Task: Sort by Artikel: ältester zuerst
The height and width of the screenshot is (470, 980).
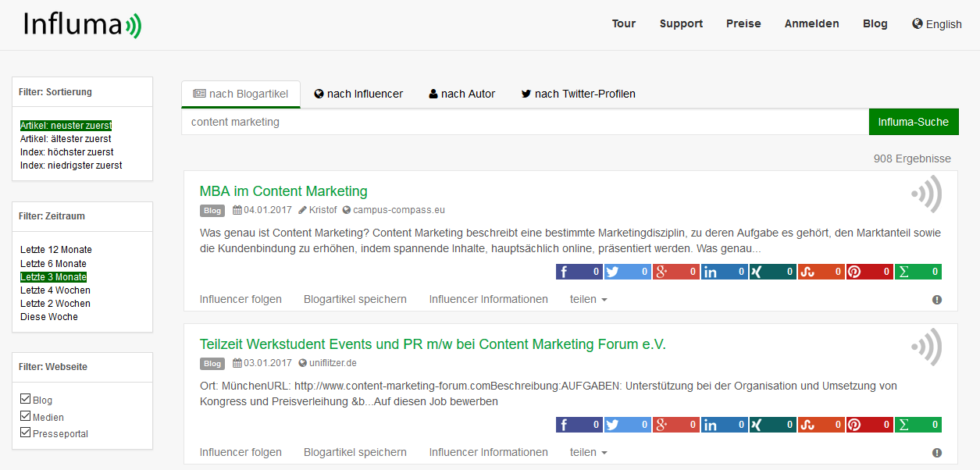Action: coord(66,139)
